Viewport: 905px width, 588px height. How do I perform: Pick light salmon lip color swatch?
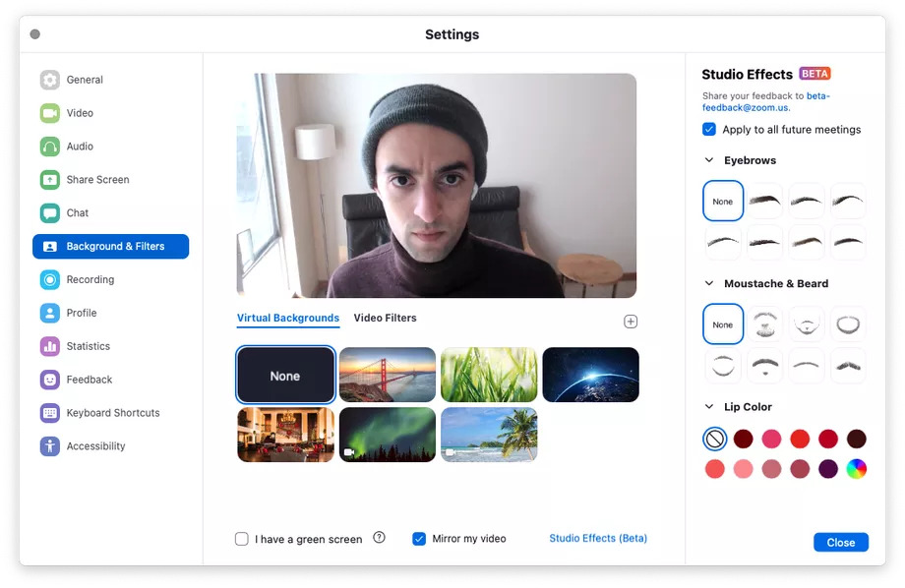pyautogui.click(x=744, y=469)
